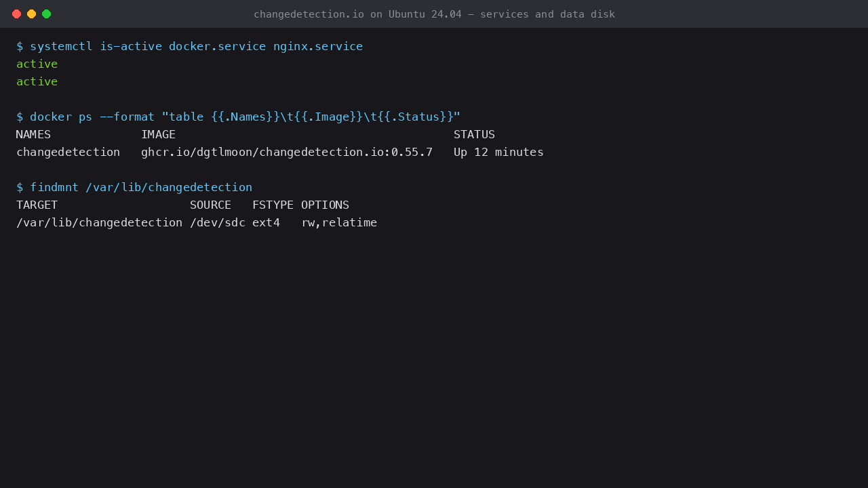Screen dimensions: 868x488
Task: Click the 'rw,relatime' mount options value
Action: 340,222
